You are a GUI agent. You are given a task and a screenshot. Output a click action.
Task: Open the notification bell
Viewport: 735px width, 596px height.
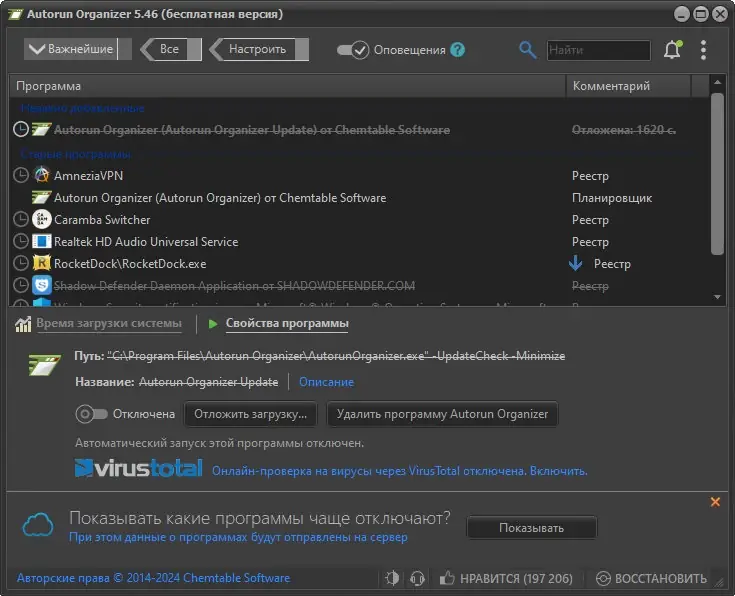pos(672,50)
